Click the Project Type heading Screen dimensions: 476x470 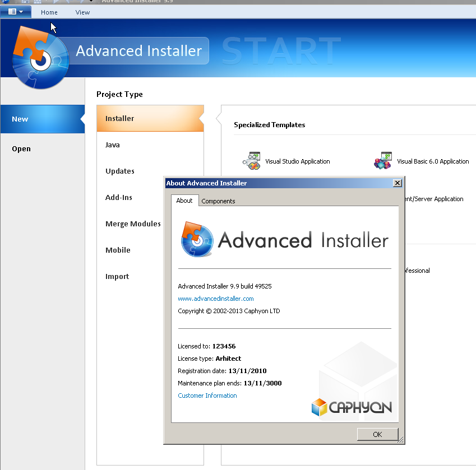(119, 94)
